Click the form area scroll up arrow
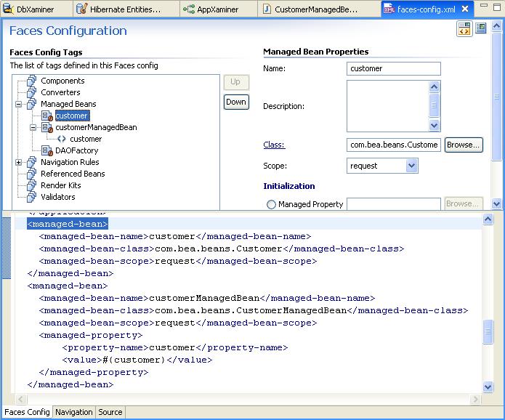This screenshot has height=420, width=505. [496, 26]
